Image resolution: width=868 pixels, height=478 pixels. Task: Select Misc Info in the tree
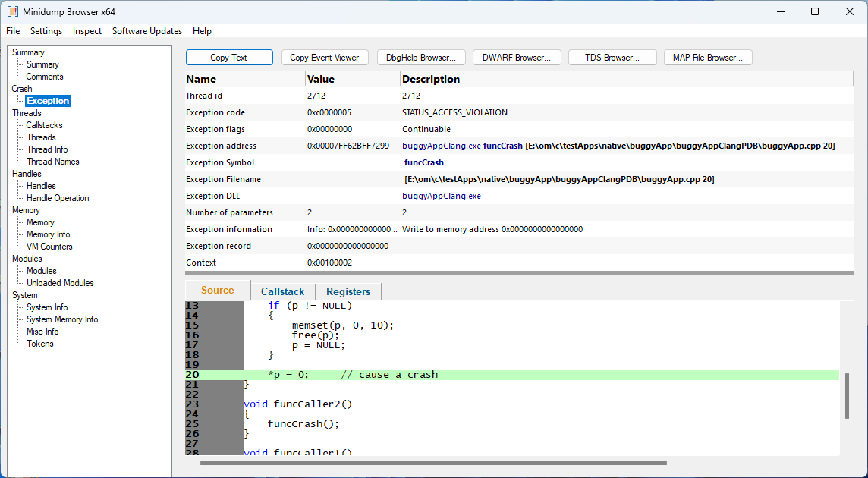click(x=42, y=332)
